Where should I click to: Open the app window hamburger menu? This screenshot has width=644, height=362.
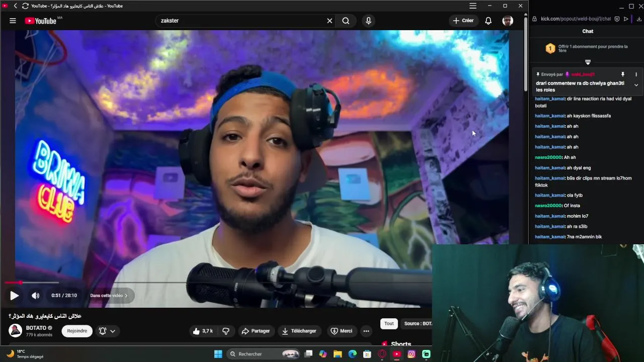point(473,6)
